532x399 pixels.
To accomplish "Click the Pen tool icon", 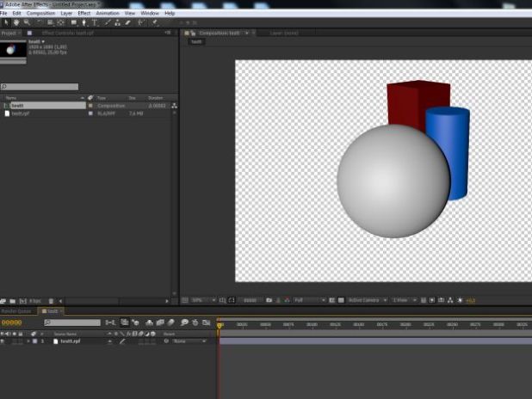I will click(84, 22).
